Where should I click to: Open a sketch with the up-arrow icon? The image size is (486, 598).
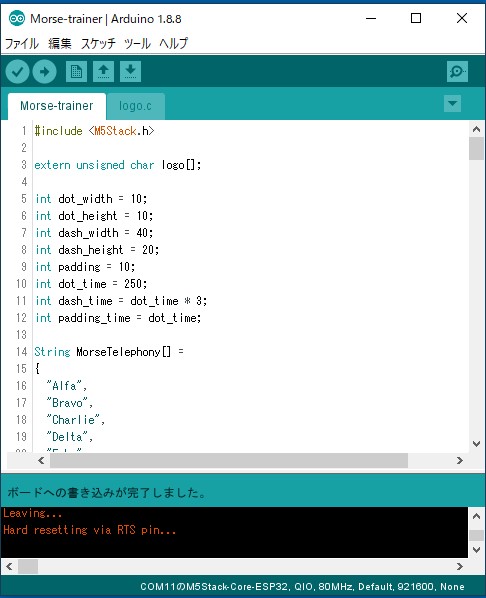click(103, 71)
